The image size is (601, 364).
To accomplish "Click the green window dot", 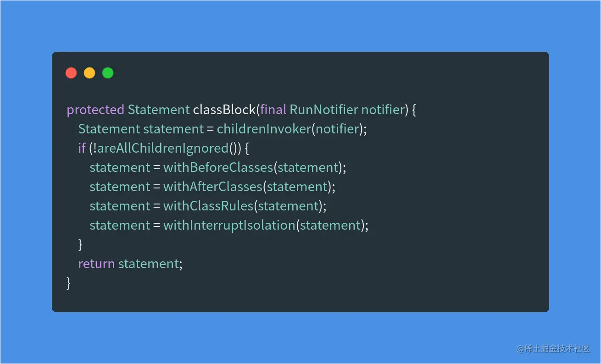I will [x=108, y=73].
